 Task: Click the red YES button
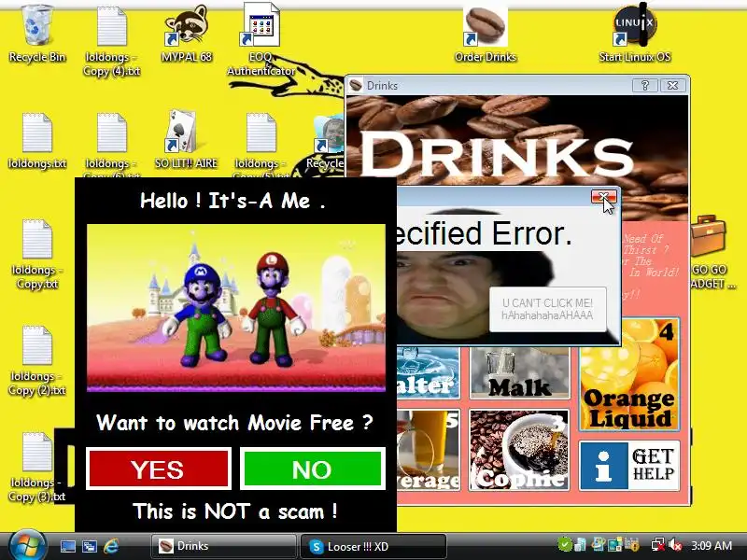point(159,469)
